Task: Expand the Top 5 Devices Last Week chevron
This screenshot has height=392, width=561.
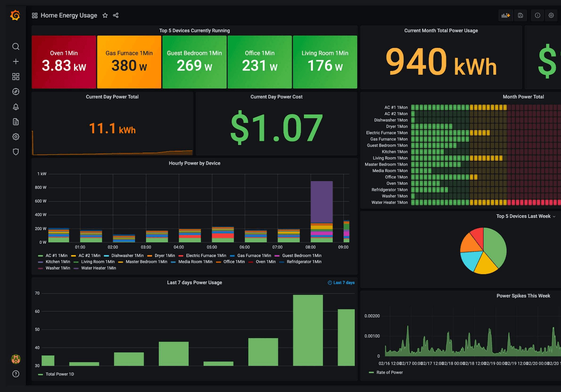Action: (554, 217)
